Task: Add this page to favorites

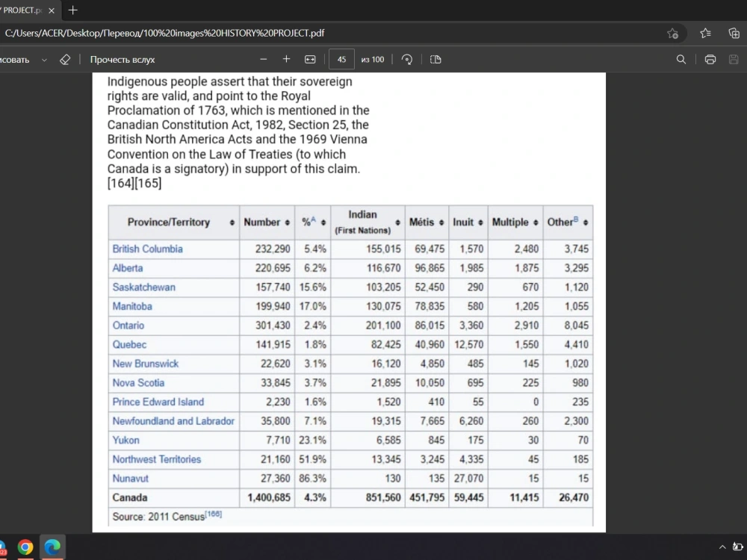Action: point(672,33)
